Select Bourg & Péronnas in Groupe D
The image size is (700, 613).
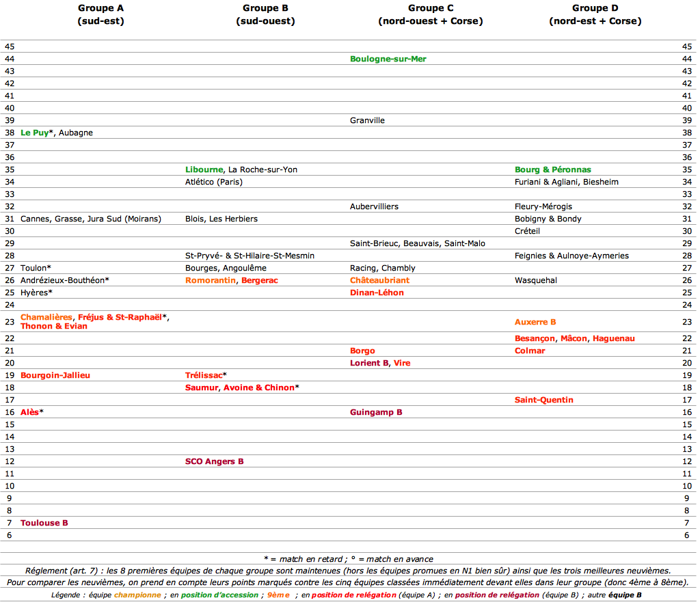(552, 169)
